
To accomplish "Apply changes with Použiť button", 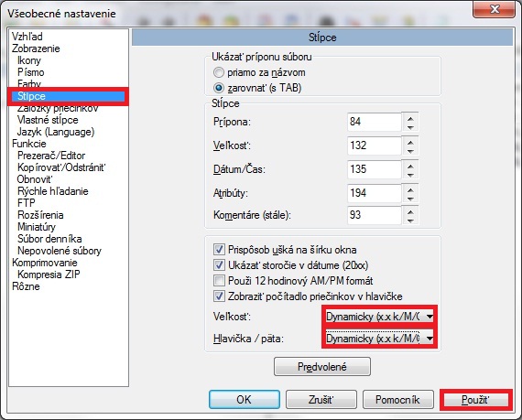I will point(475,399).
